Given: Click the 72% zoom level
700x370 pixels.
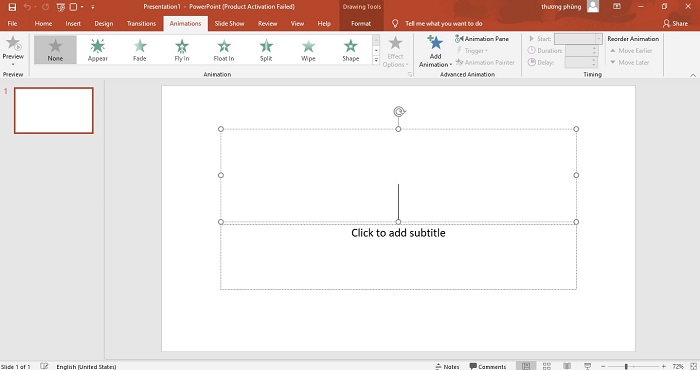Looking at the screenshot, I should click(678, 366).
